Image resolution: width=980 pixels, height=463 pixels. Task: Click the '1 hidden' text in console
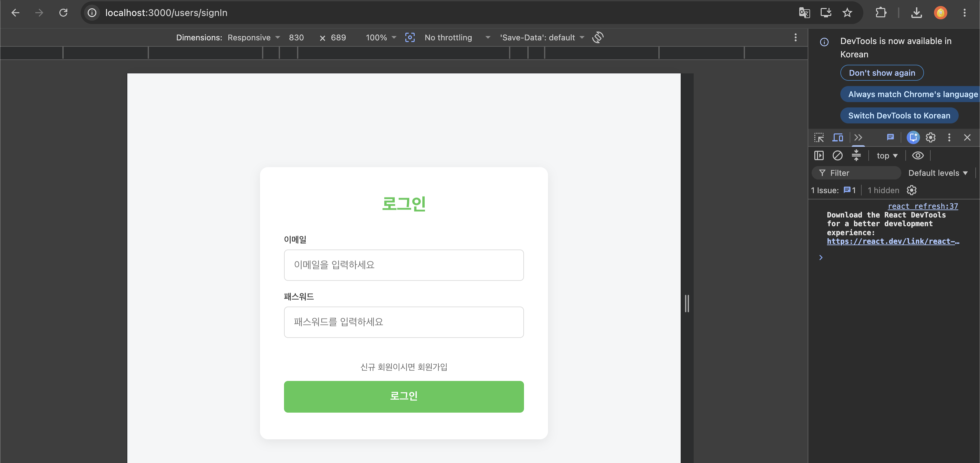pyautogui.click(x=883, y=190)
